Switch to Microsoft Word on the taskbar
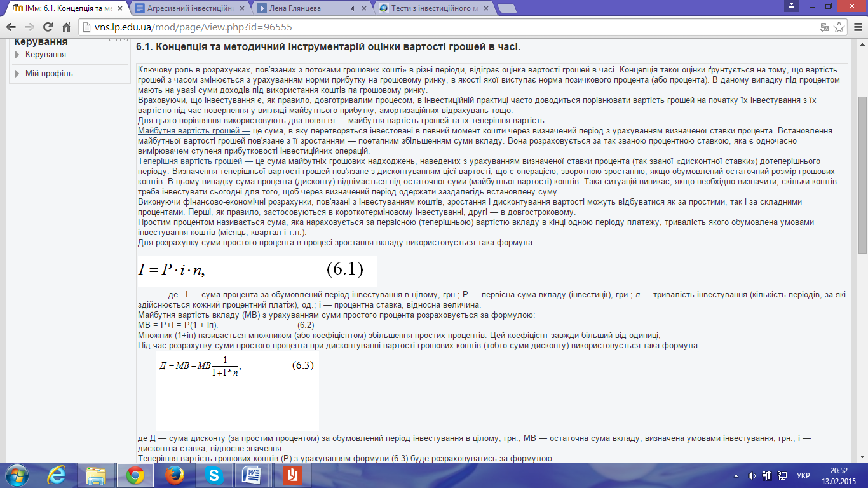 [x=252, y=475]
